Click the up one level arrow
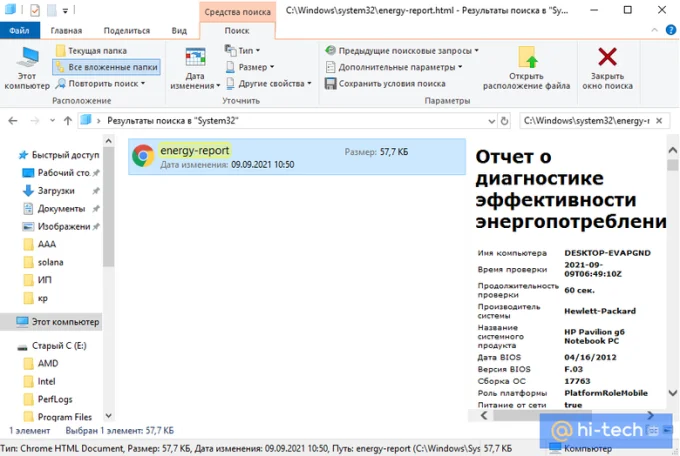Image resolution: width=680 pixels, height=456 pixels. pos(65,121)
